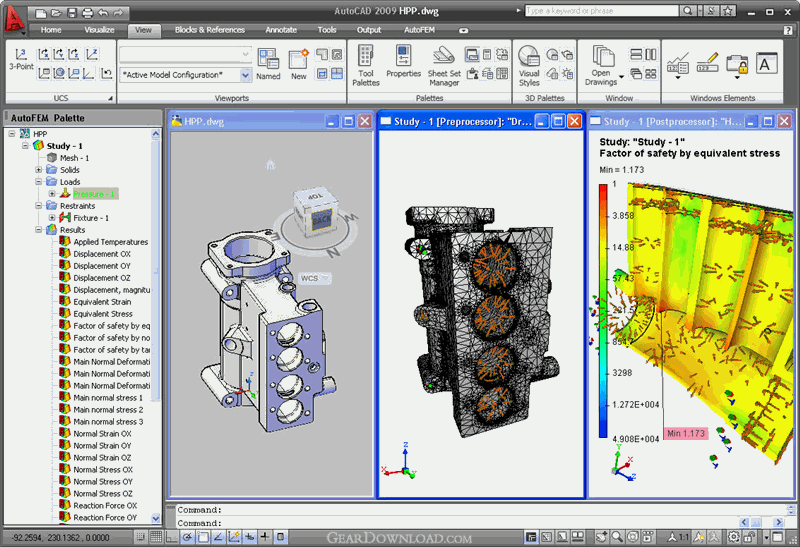The image size is (800, 547).
Task: Open the Properties palette
Action: pyautogui.click(x=403, y=61)
